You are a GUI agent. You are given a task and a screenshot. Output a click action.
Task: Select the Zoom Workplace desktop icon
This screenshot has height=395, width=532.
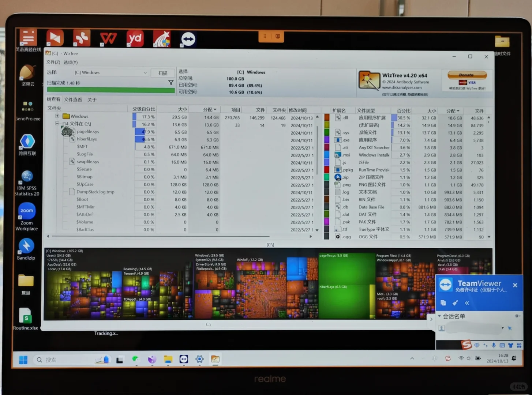27,217
